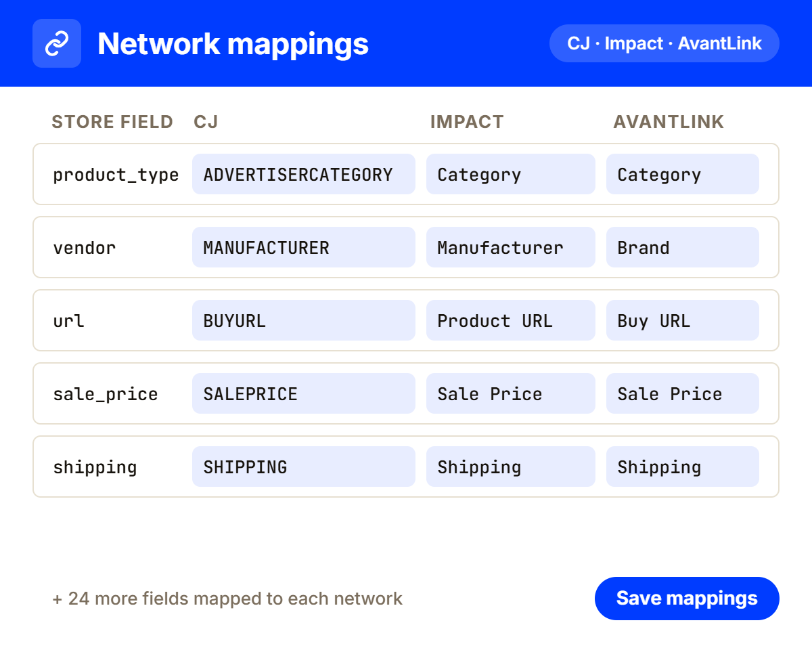
Task: Edit Impact Sale Price mapping
Action: (511, 393)
